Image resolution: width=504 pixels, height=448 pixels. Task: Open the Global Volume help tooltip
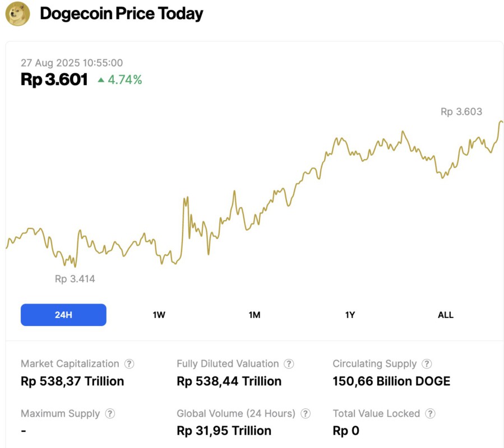click(x=306, y=413)
